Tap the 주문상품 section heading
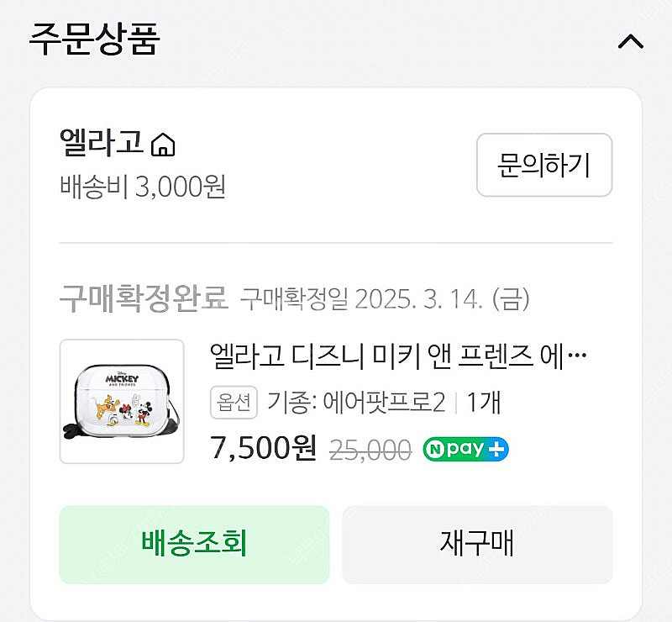This screenshot has width=672, height=622. coord(94,40)
